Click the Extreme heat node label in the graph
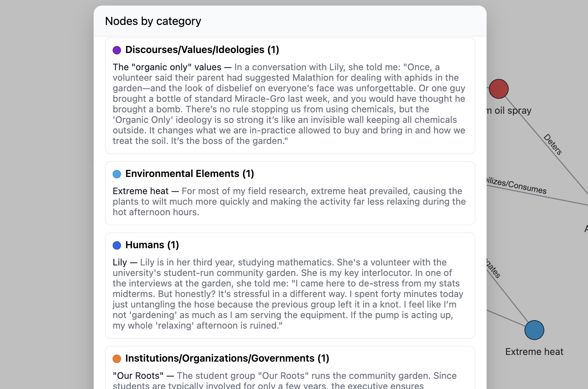The image size is (588, 389). (534, 351)
